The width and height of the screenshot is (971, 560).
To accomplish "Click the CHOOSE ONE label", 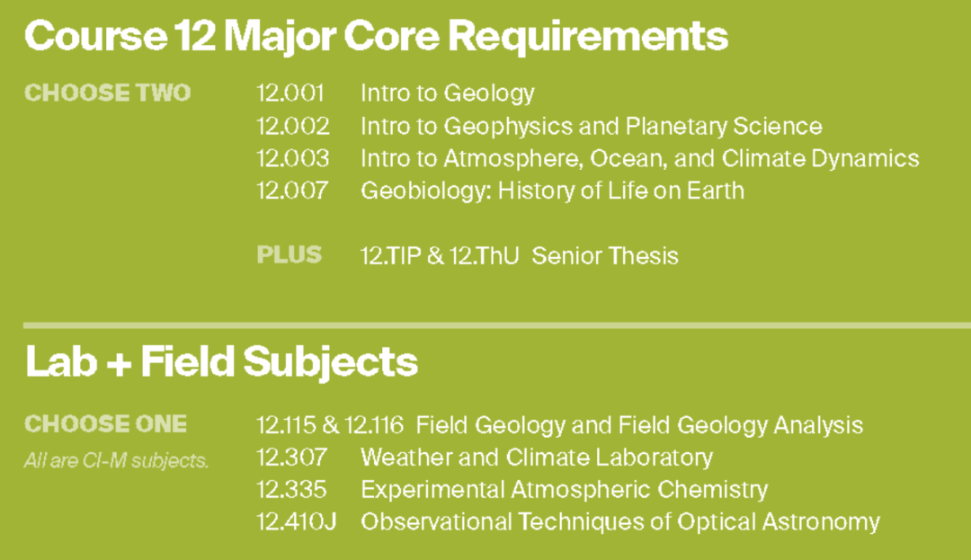I will coord(106,423).
